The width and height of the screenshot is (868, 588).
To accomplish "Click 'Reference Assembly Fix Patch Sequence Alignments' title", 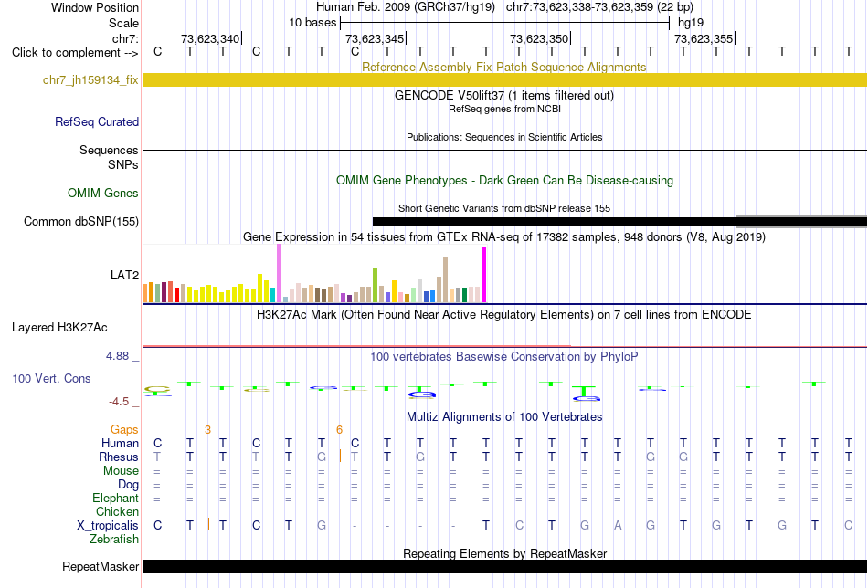I will (x=504, y=67).
